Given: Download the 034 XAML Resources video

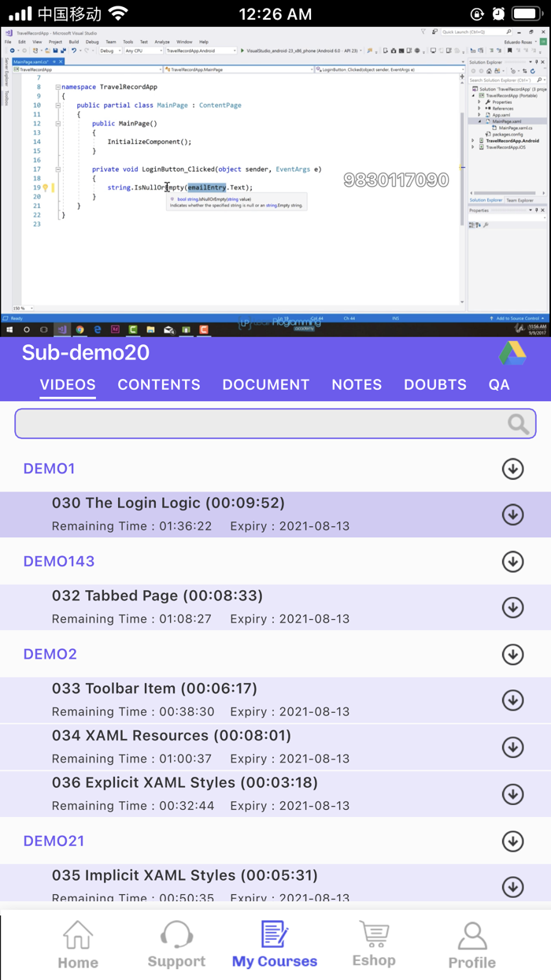Looking at the screenshot, I should (512, 748).
